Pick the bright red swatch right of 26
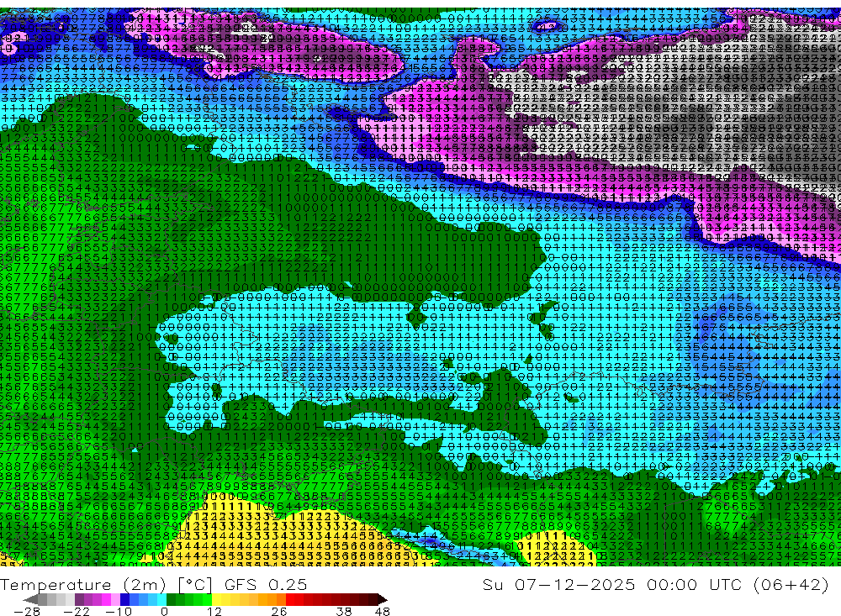This screenshot has width=841, height=616. point(290,599)
